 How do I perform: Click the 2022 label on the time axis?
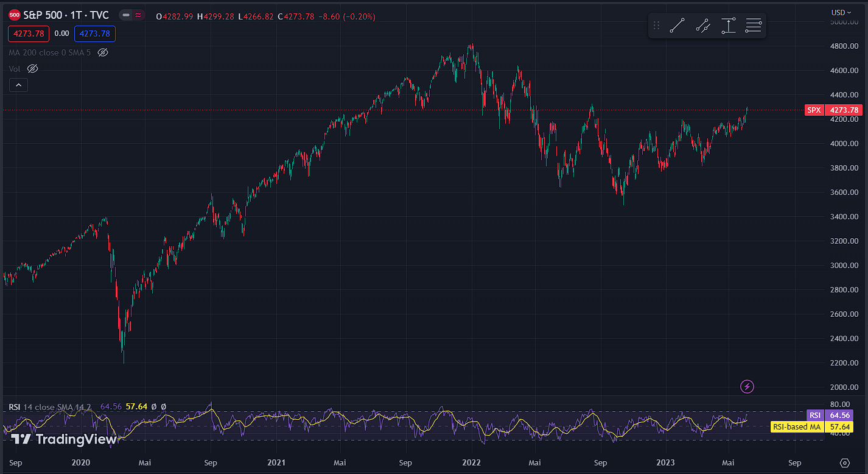[x=472, y=463]
